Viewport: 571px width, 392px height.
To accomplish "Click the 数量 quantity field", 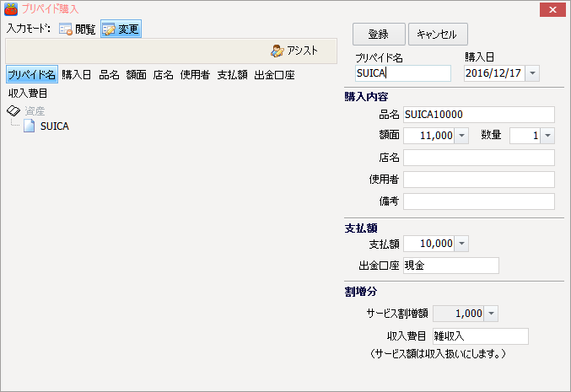I will pos(525,136).
